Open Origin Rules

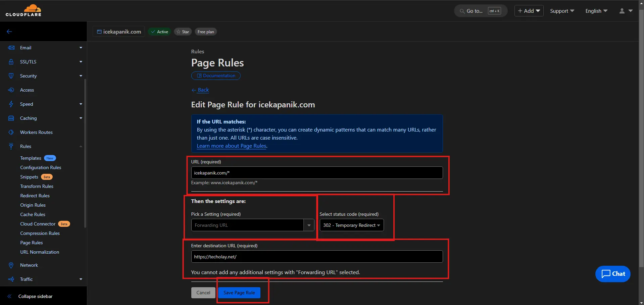point(33,205)
